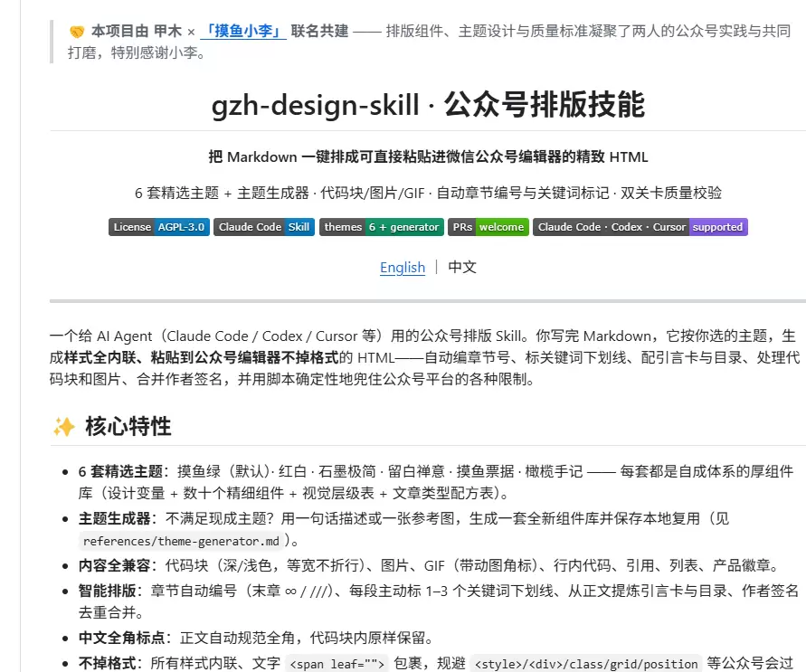Image resolution: width=806 pixels, height=672 pixels.
Task: Click the bold text 内容全兼容
Action: point(115,565)
